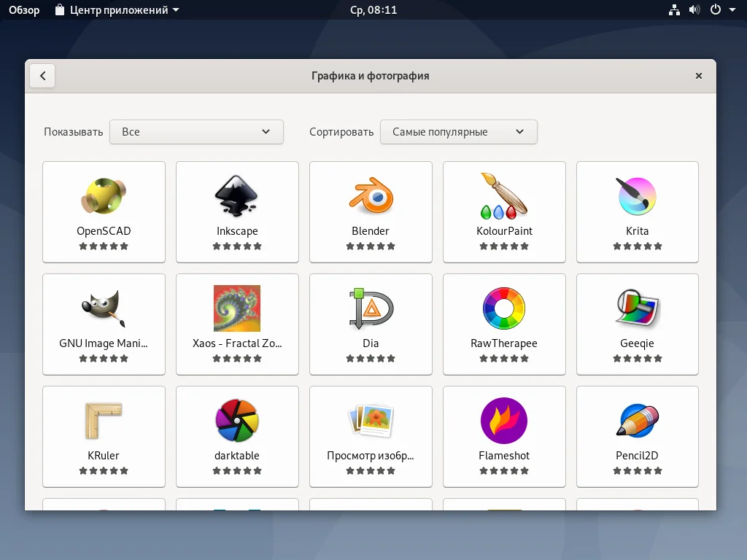Open the darktable application page
The height and width of the screenshot is (560, 747).
tap(237, 436)
